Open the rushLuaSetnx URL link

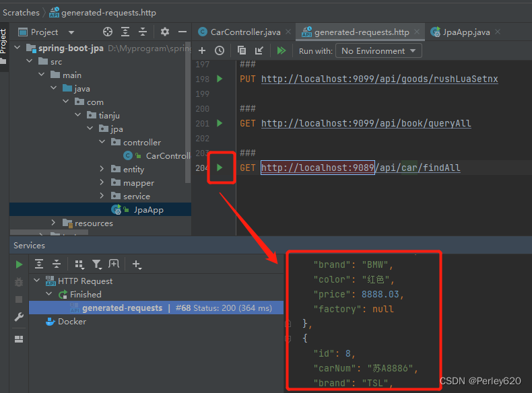[x=379, y=79]
